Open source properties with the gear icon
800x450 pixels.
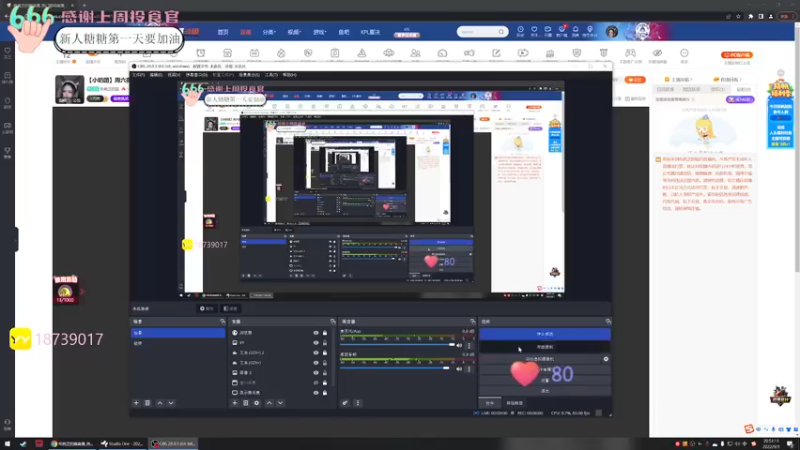click(x=257, y=403)
